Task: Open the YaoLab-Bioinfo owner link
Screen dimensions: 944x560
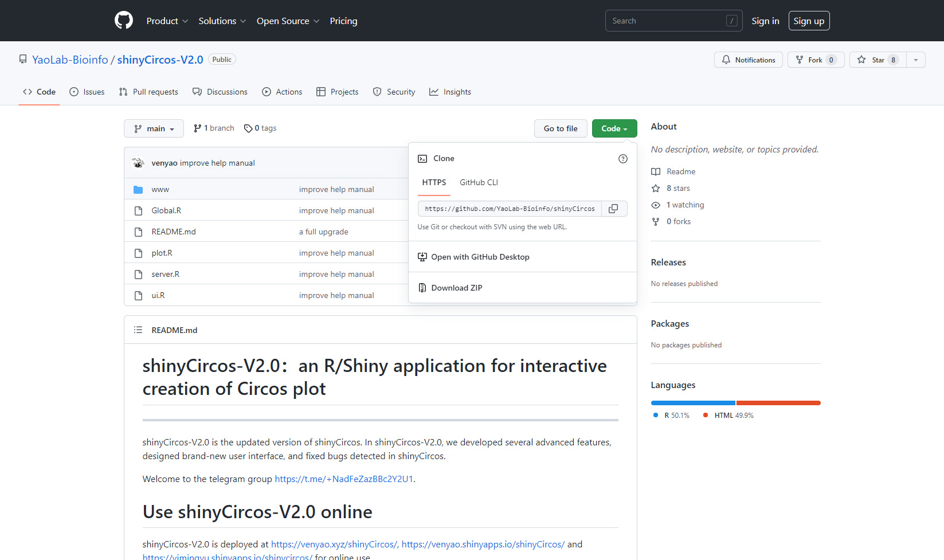Action: pos(70,60)
